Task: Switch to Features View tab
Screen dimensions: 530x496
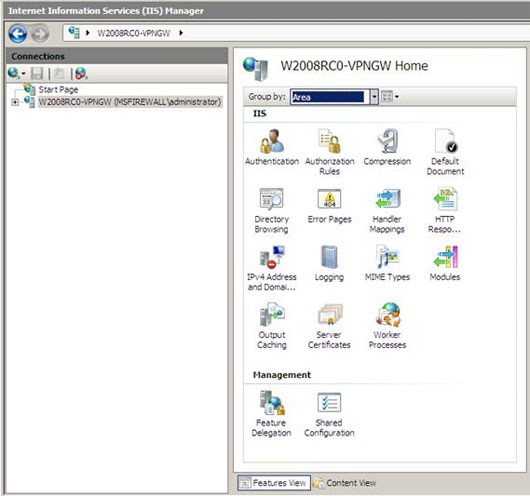Action: click(274, 483)
